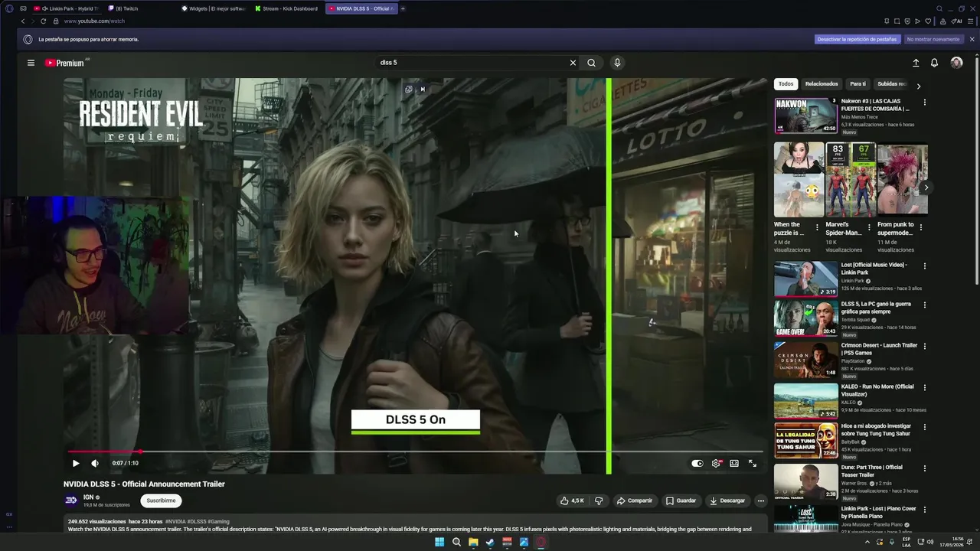
Task: Dismiss the memory saver notification bar
Action: click(x=972, y=39)
